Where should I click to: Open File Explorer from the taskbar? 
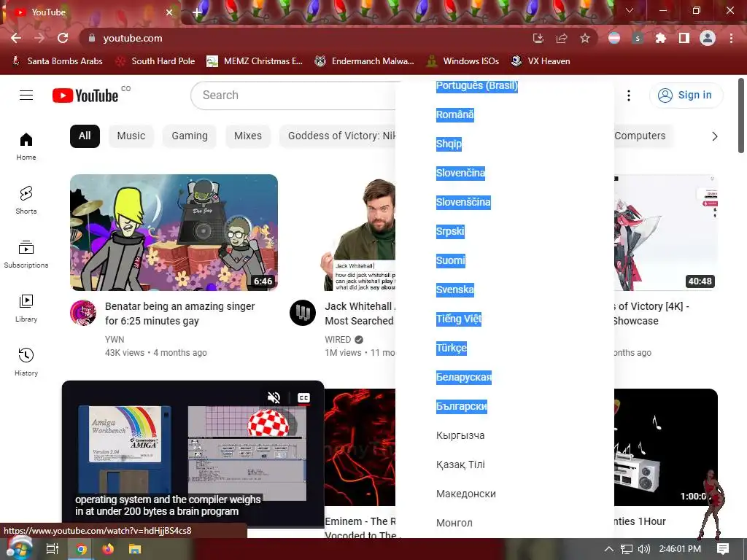click(135, 549)
